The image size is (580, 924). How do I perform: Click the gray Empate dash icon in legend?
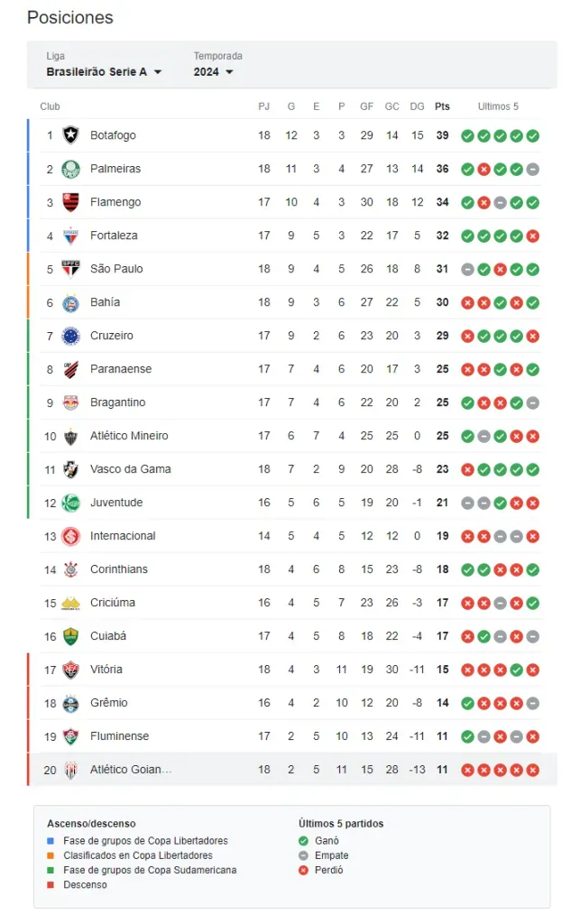[x=305, y=855]
